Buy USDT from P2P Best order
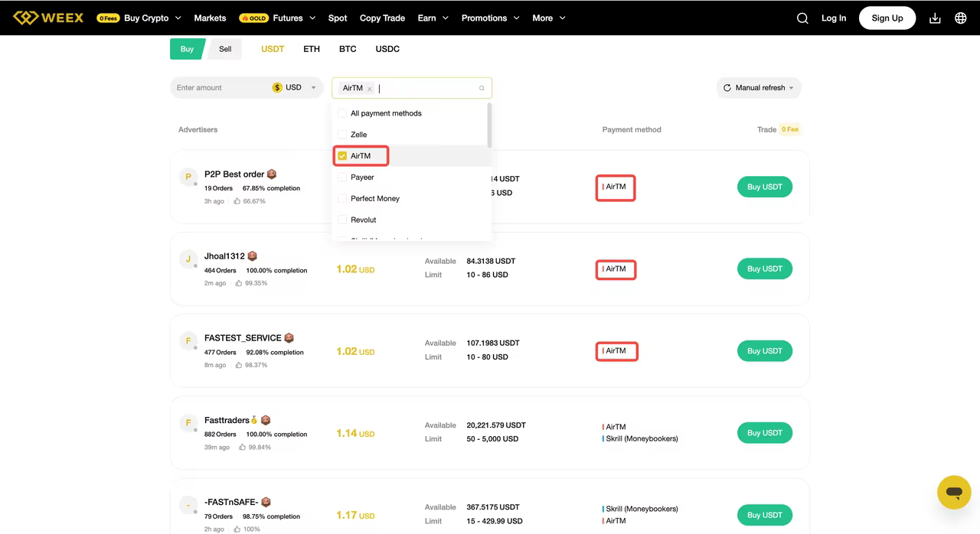980x534 pixels. coord(764,187)
